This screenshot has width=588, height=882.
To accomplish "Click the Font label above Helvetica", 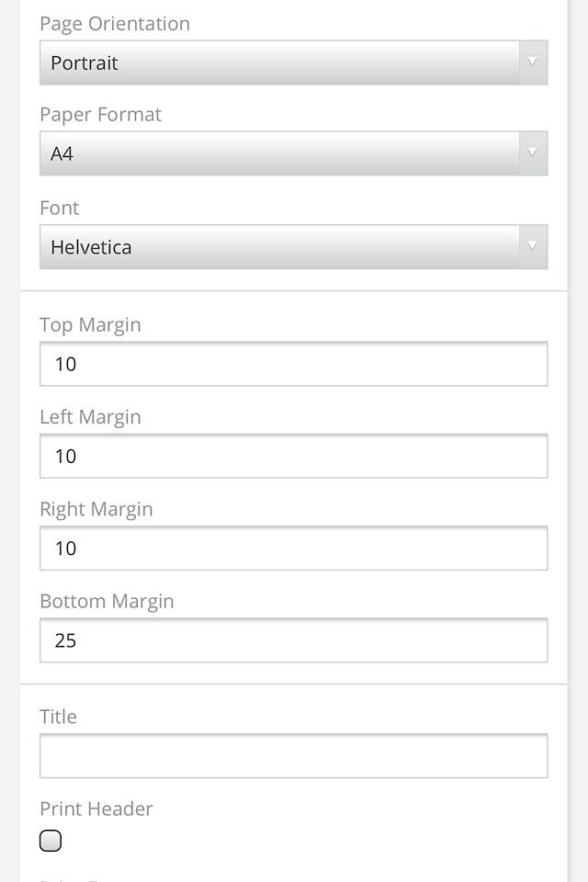I will pyautogui.click(x=60, y=209).
